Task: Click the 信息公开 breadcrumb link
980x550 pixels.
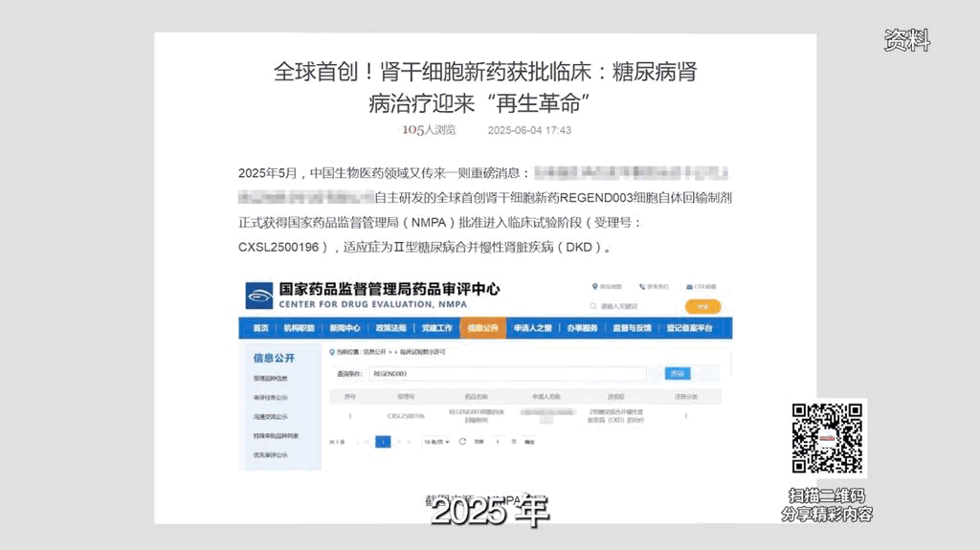Action: pyautogui.click(x=374, y=352)
